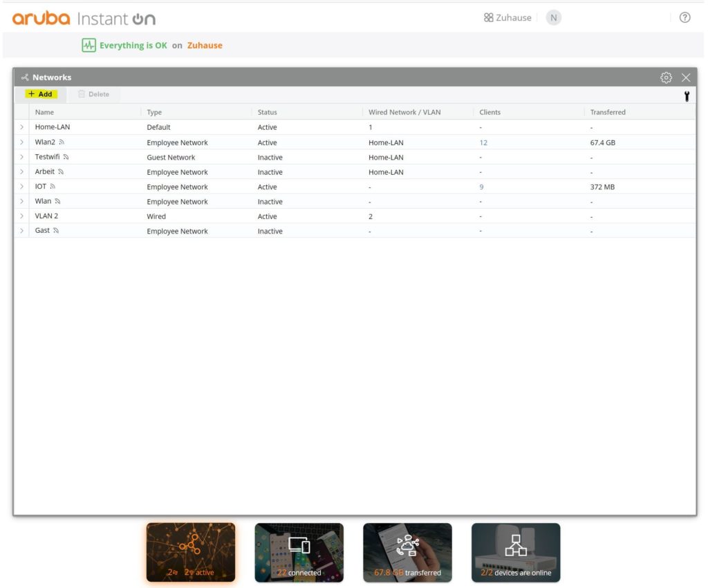Image resolution: width=708 pixels, height=588 pixels.
Task: Click the Wi-Fi icon next to Testwifi
Action: tap(66, 157)
